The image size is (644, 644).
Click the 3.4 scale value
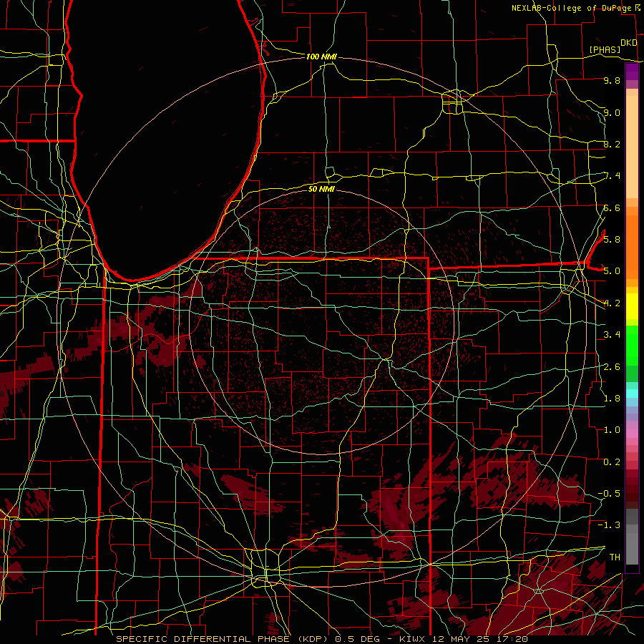coord(612,334)
